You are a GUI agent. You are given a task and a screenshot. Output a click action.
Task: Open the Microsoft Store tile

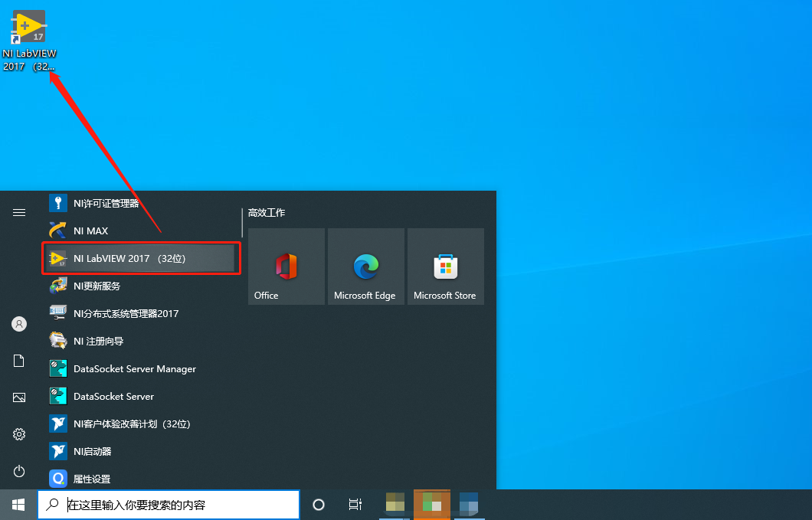click(446, 267)
